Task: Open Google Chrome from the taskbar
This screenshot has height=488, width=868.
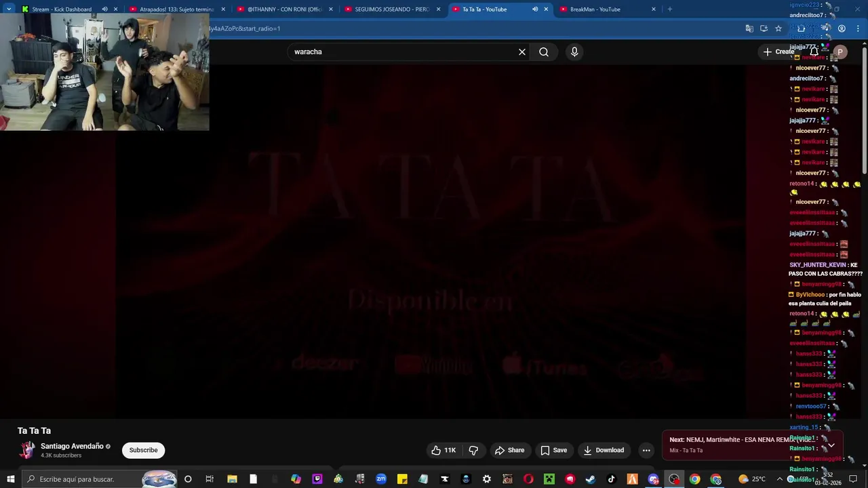Action: 695,479
